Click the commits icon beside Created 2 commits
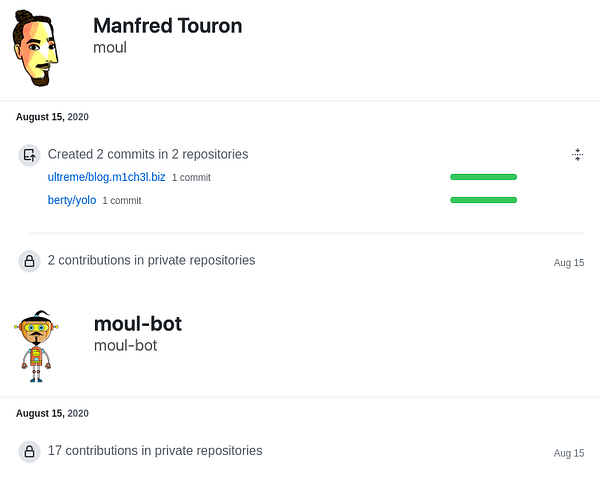600x498 pixels. (30, 155)
